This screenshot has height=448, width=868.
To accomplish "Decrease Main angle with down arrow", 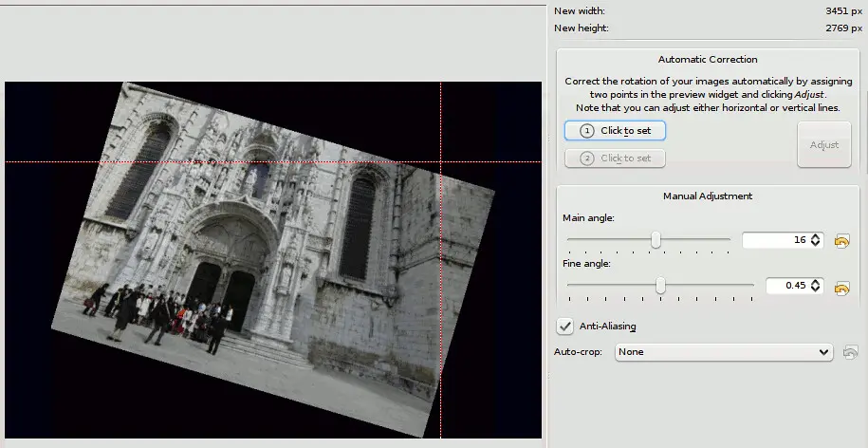I will click(817, 244).
